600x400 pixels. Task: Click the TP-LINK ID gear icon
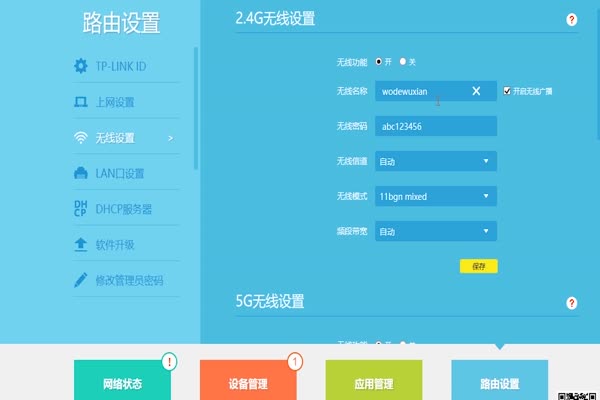pyautogui.click(x=80, y=66)
